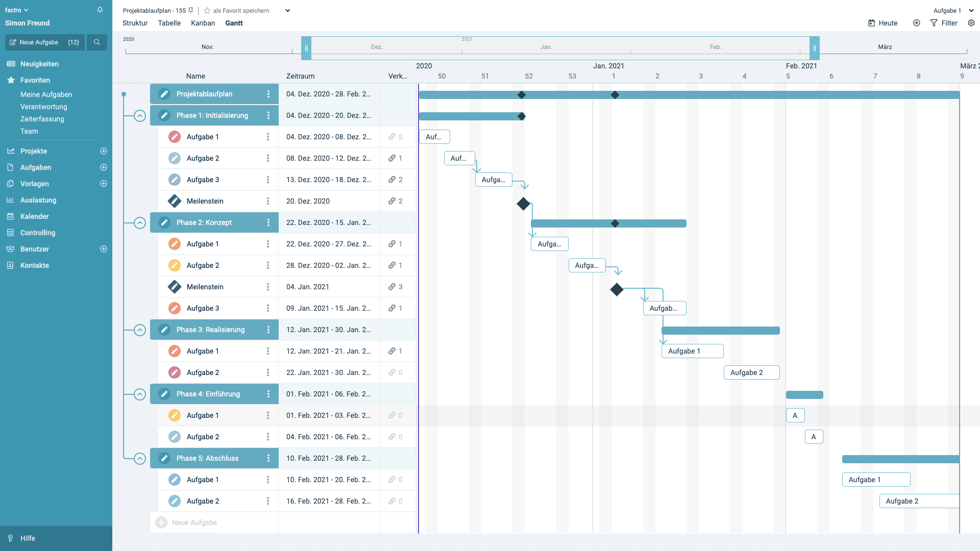The height and width of the screenshot is (551, 980).
Task: Add a user via Benutzer plus icon
Action: tap(104, 249)
